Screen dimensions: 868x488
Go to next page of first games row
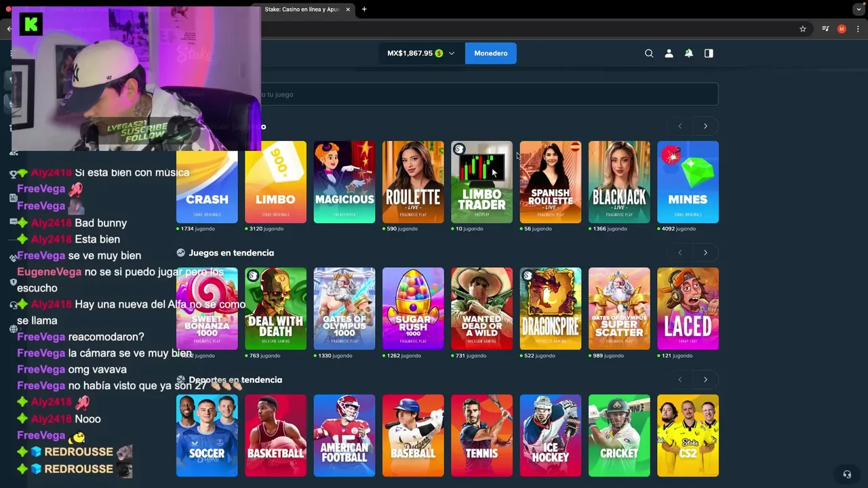pyautogui.click(x=705, y=126)
